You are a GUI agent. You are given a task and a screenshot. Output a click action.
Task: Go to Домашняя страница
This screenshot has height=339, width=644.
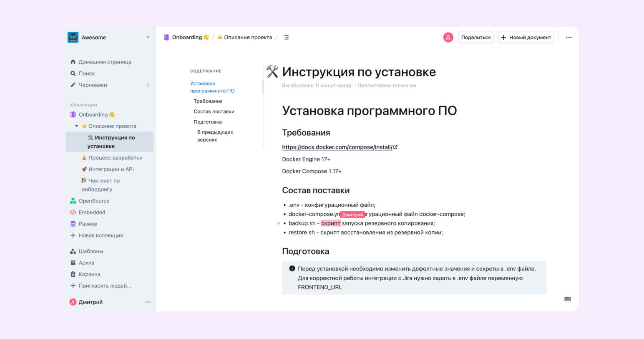point(105,62)
